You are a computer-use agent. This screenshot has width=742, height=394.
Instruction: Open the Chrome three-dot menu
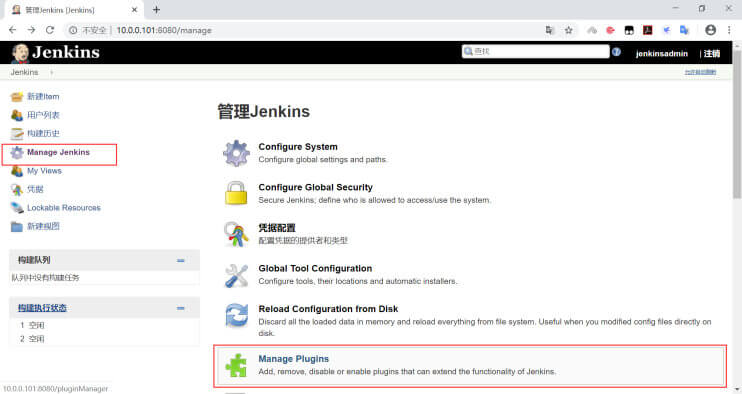coord(729,30)
